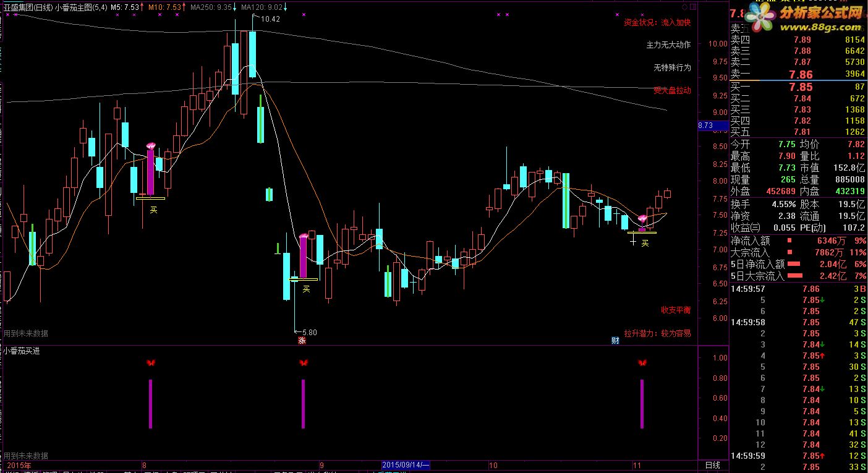Screen dimensions: 868x473
Task: Click the 最高 value 7.90
Action: point(786,156)
